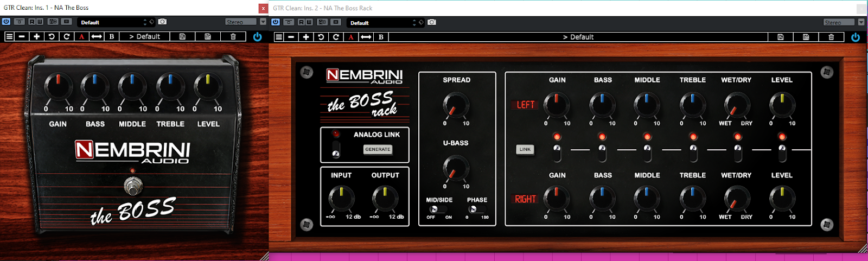The height and width of the screenshot is (261, 868).
Task: Copy A to B in The Boss Rack window
Action: pos(366,37)
